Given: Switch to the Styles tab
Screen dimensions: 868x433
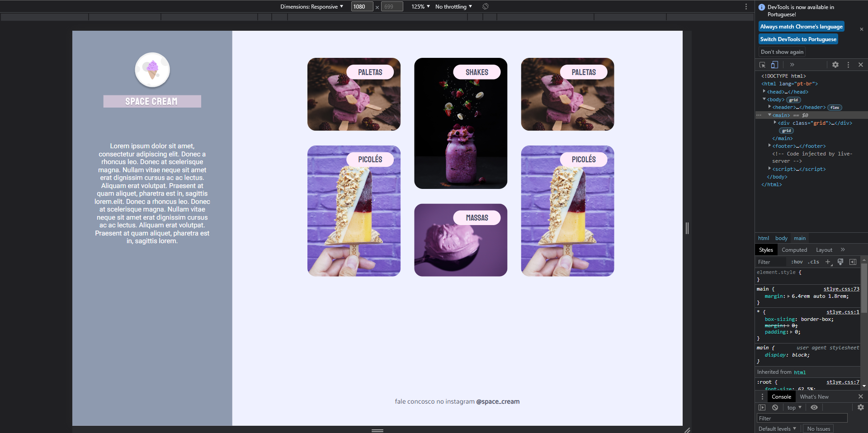Looking at the screenshot, I should click(766, 250).
